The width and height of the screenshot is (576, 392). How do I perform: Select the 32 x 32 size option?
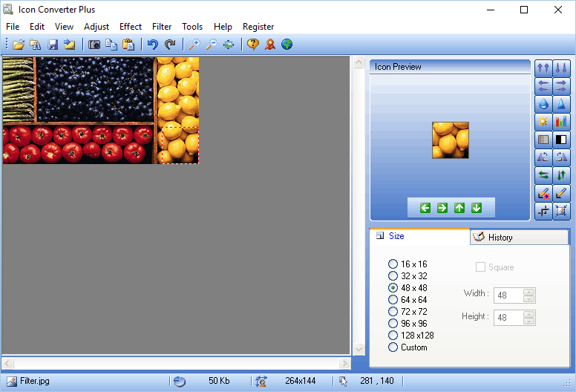point(408,276)
